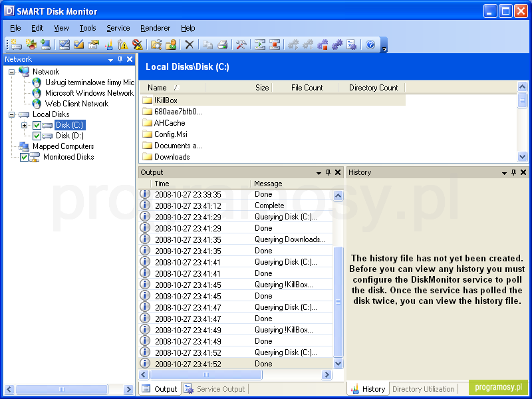Open the Output panel dropdown arrow
The image size is (532, 399).
click(x=319, y=173)
